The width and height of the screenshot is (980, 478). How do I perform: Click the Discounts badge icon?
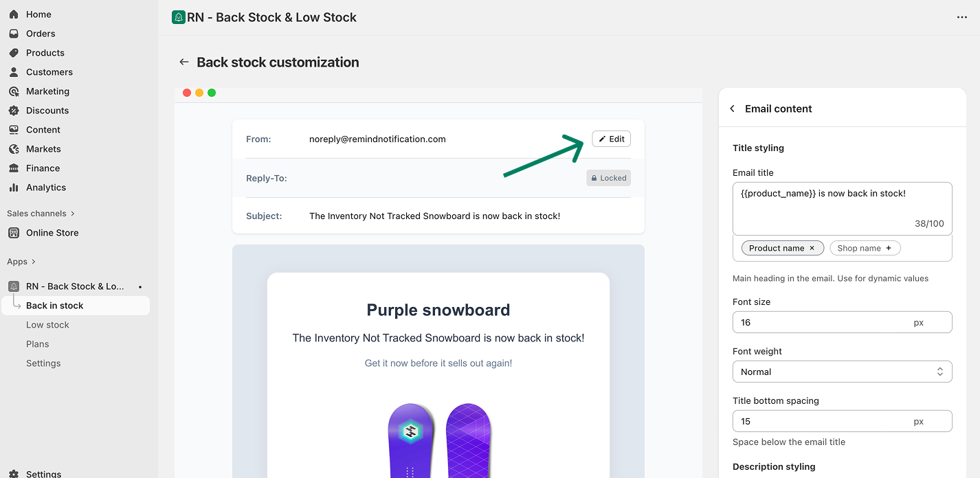(14, 111)
